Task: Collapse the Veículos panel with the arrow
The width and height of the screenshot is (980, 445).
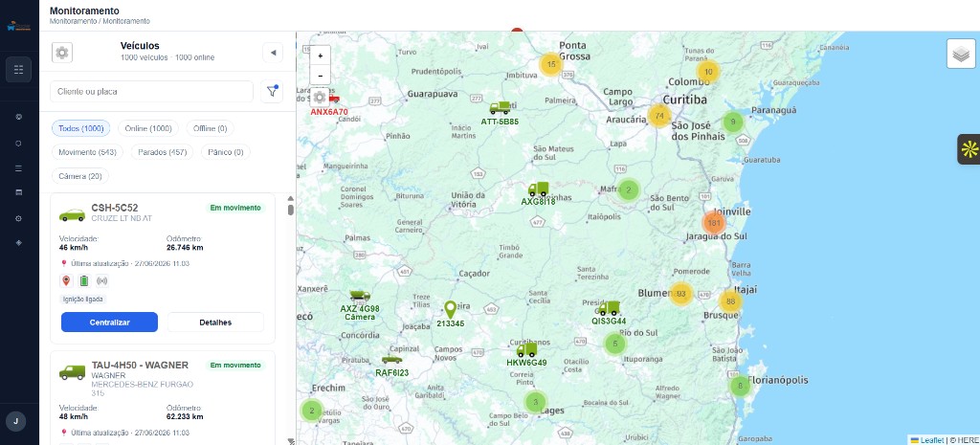Action: click(x=273, y=53)
